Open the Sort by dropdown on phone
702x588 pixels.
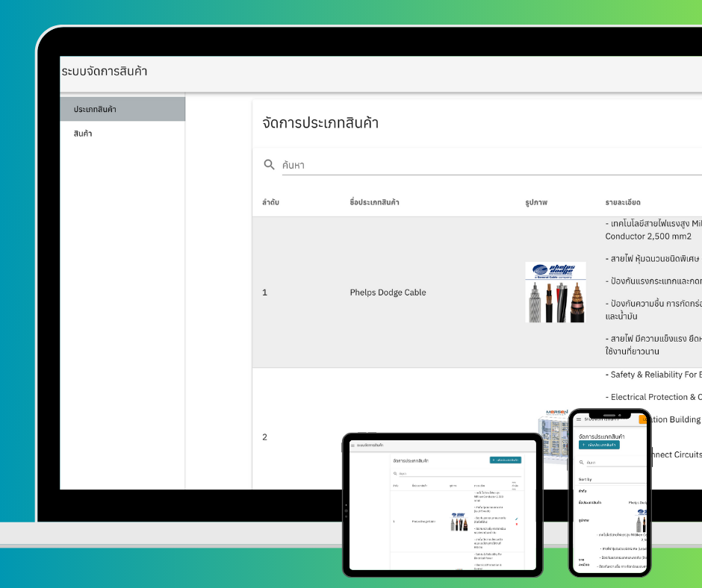[x=609, y=479]
